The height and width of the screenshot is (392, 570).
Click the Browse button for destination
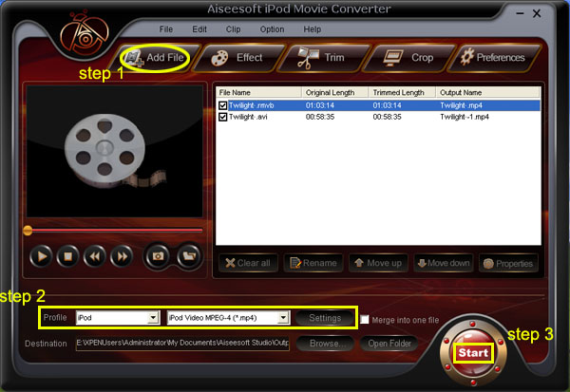point(325,343)
